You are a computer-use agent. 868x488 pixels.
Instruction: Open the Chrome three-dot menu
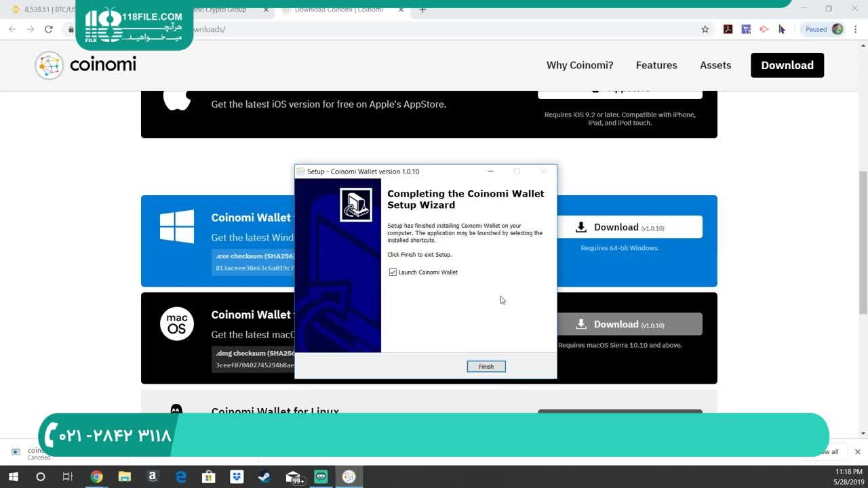pyautogui.click(x=856, y=29)
